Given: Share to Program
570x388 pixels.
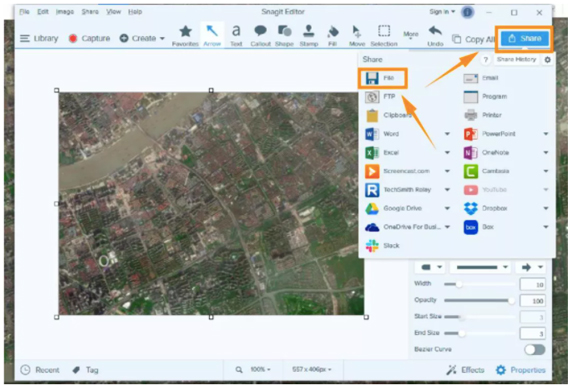Looking at the screenshot, I should click(485, 97).
